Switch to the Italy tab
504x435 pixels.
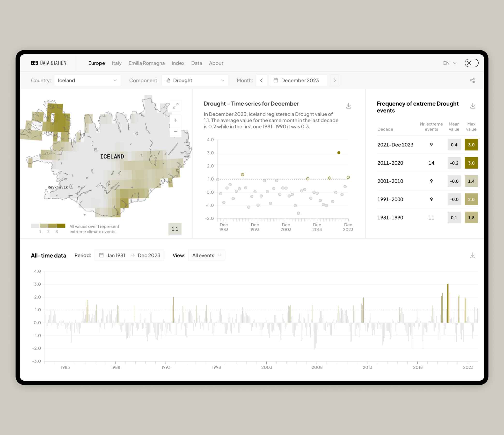117,63
